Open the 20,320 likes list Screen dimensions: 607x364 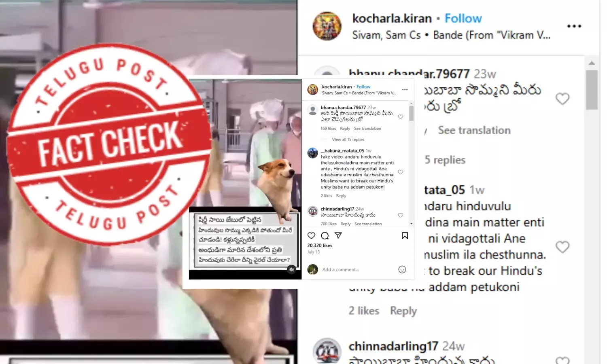coord(320,245)
